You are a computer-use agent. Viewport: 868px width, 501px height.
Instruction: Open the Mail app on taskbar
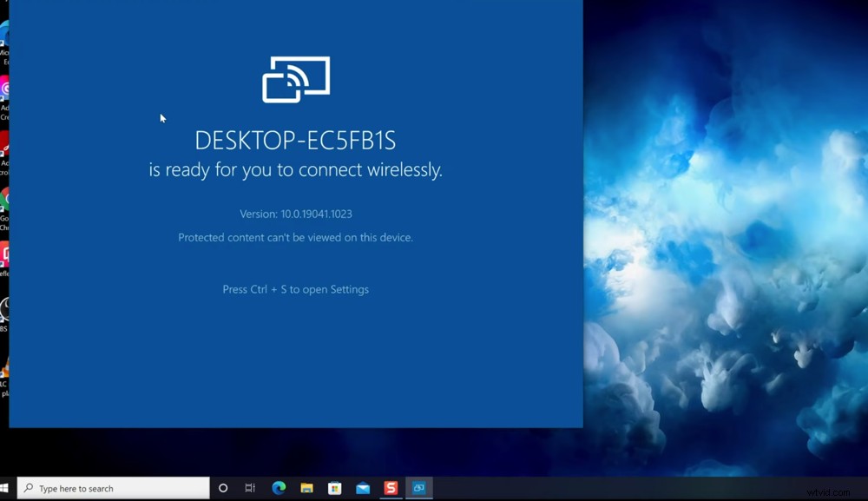(363, 488)
